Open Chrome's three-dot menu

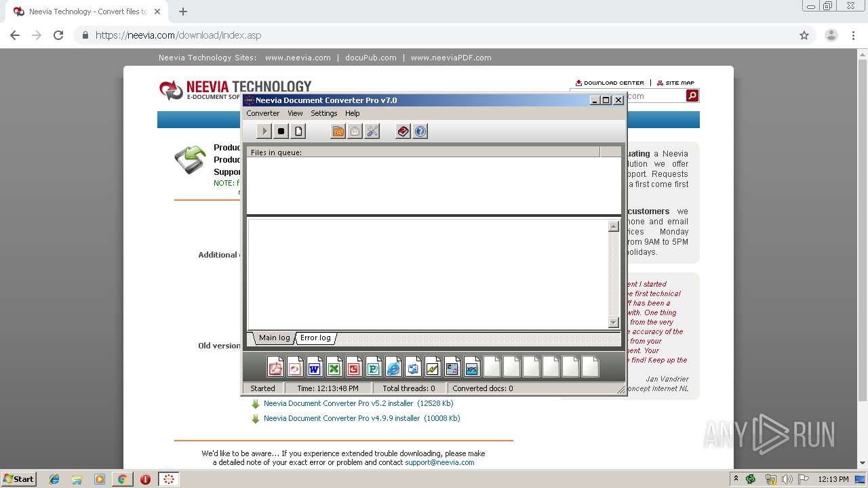(853, 35)
